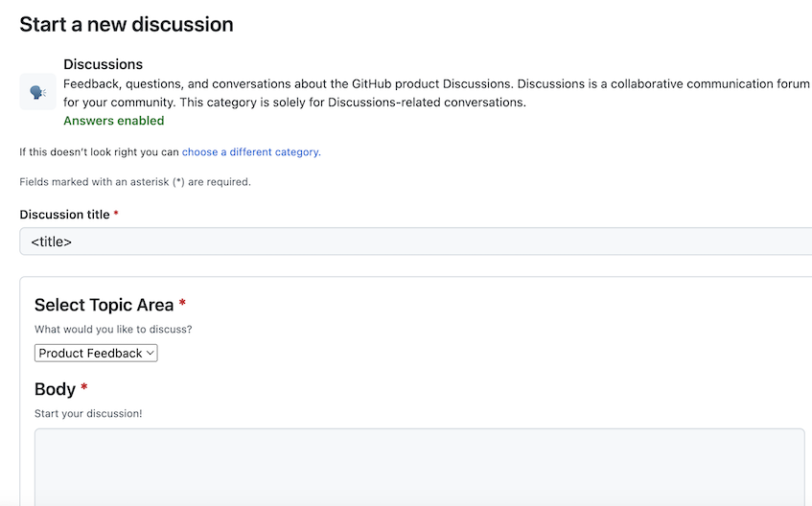Image resolution: width=812 pixels, height=506 pixels.
Task: Click the chevron arrow on the topic selector
Action: (x=151, y=354)
